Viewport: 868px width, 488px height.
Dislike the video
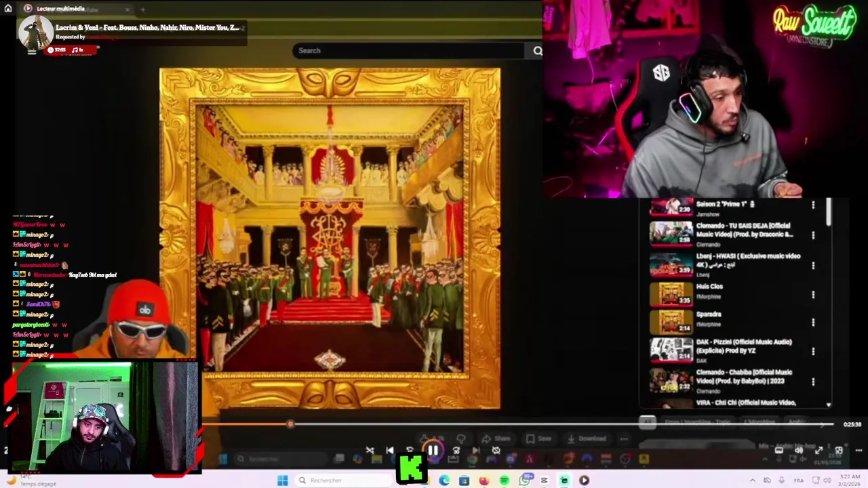click(x=461, y=439)
